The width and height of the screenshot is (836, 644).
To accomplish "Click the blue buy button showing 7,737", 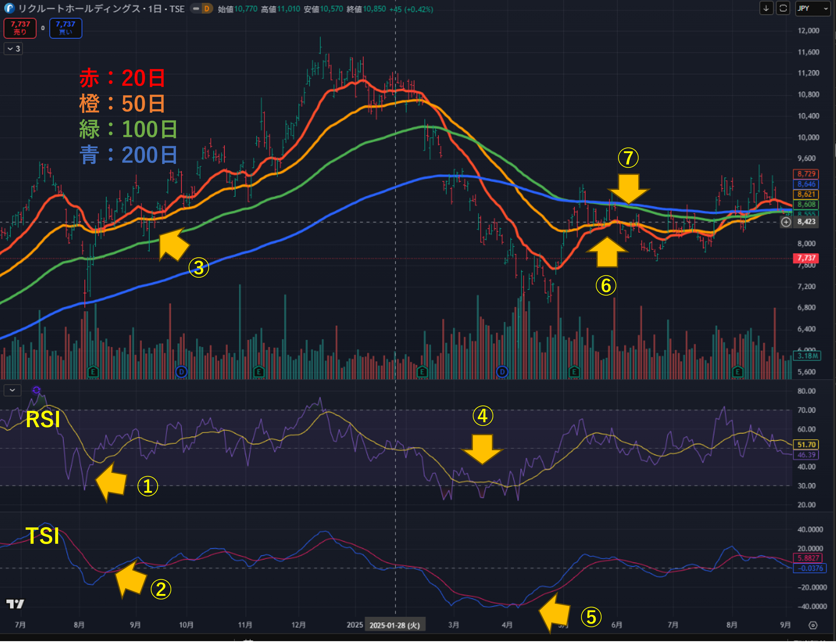I will [66, 28].
